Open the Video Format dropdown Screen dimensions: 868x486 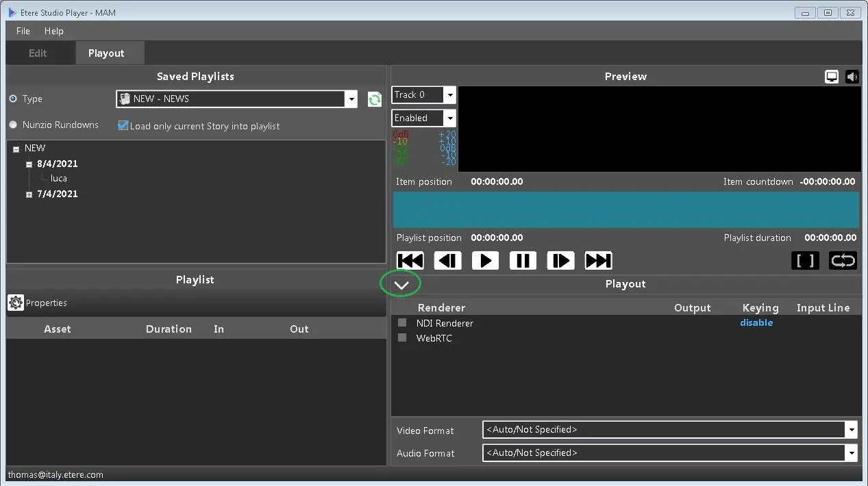pos(852,430)
